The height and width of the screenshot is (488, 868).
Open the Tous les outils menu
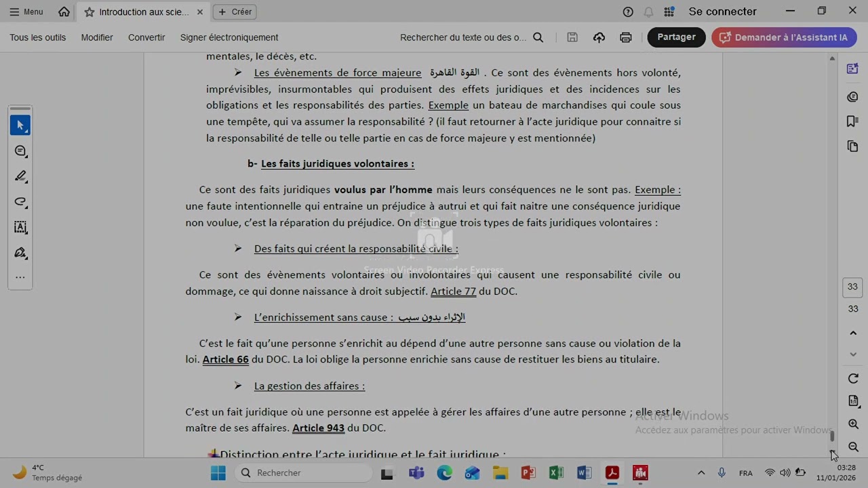(x=38, y=37)
